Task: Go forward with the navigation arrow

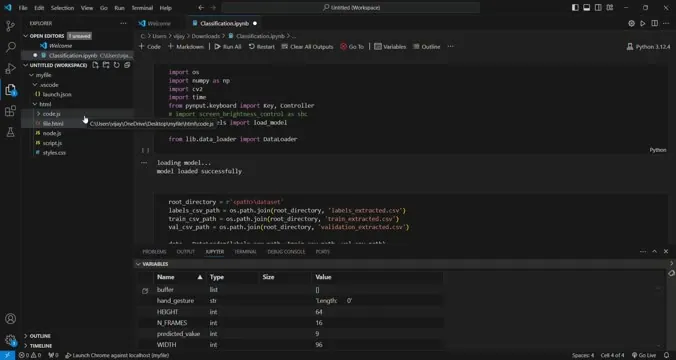Action: tap(213, 8)
